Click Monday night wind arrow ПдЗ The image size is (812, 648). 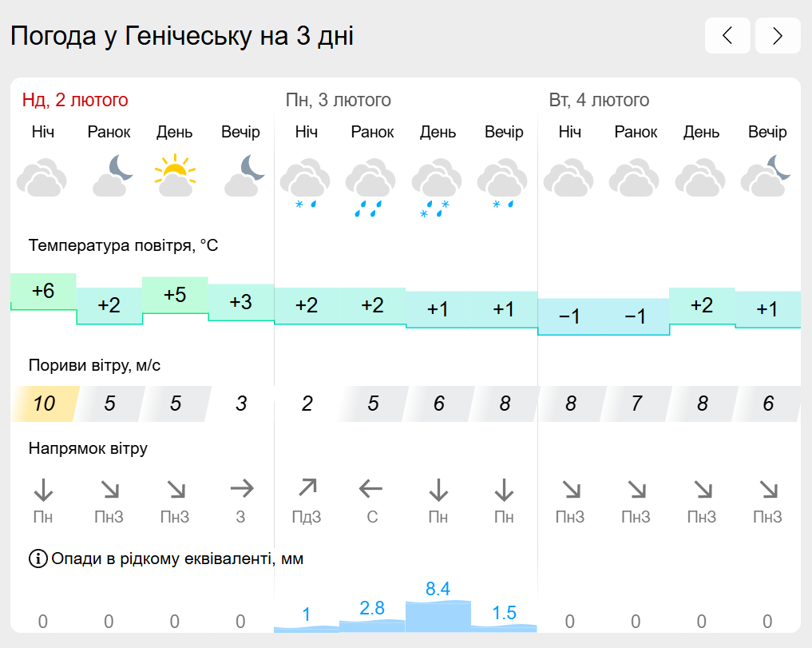[307, 488]
